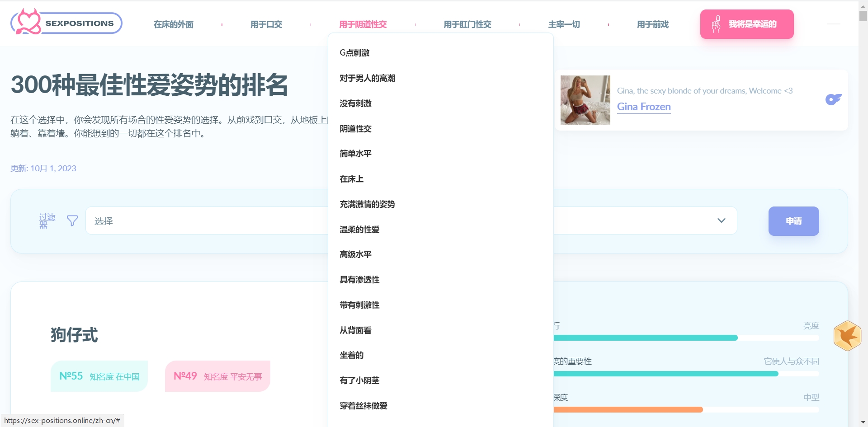Screen dimensions: 868x427
Task: Pick 坐着的 from the dropdown menu
Action: pos(351,355)
